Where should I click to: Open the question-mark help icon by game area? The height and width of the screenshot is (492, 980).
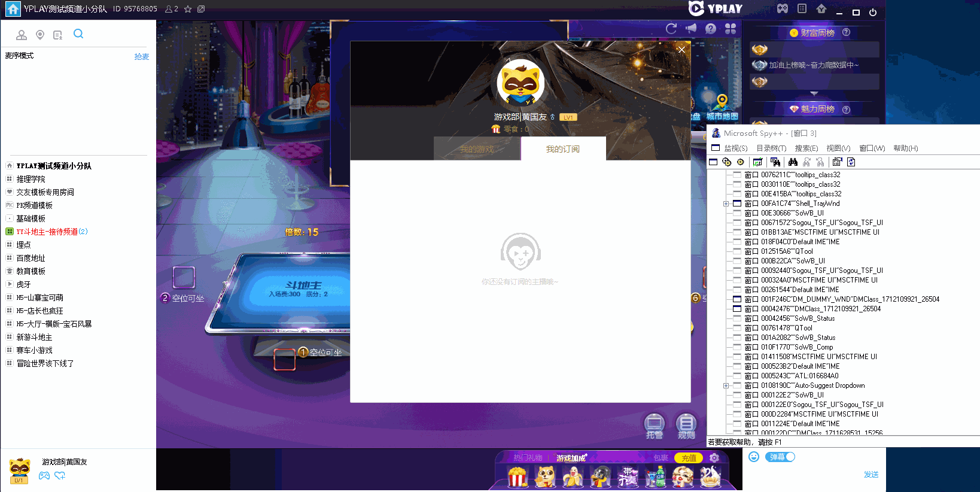(711, 29)
